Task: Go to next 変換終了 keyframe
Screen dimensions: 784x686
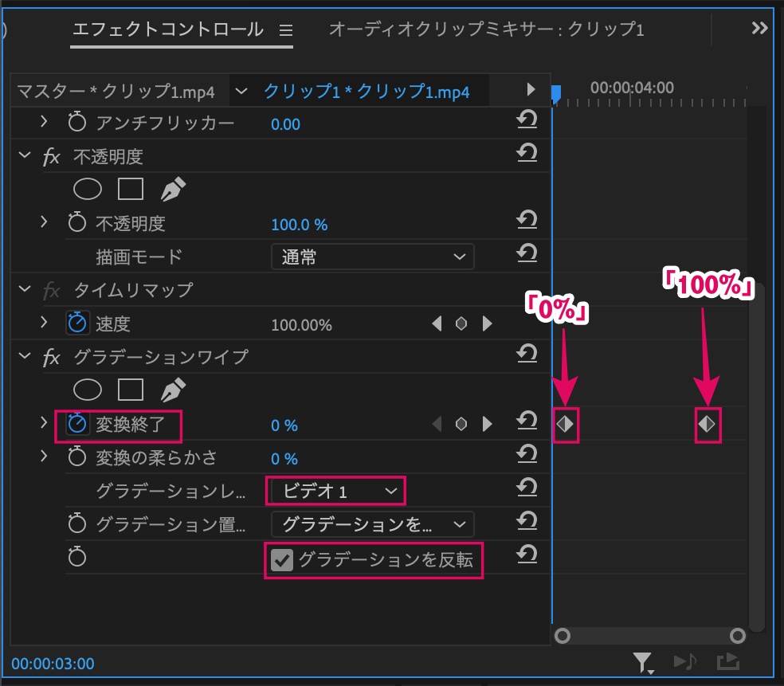Action: [x=487, y=424]
